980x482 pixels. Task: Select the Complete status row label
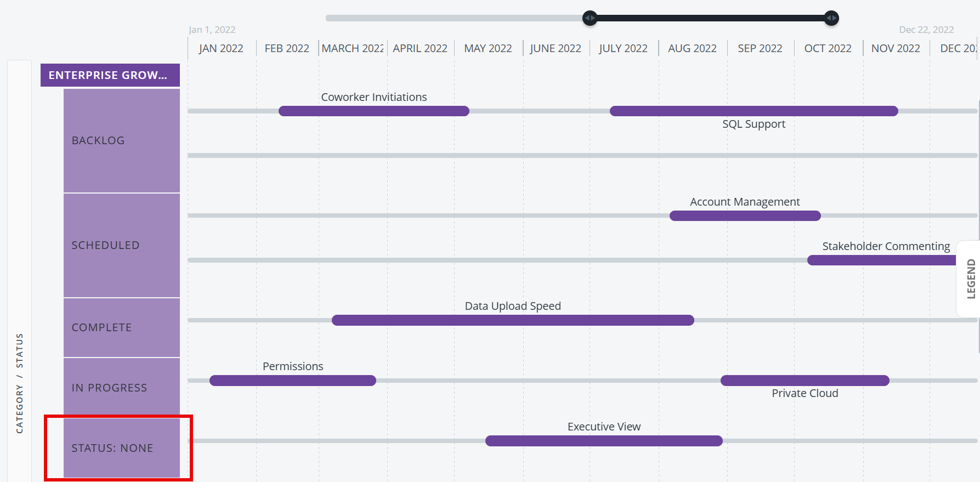[121, 327]
